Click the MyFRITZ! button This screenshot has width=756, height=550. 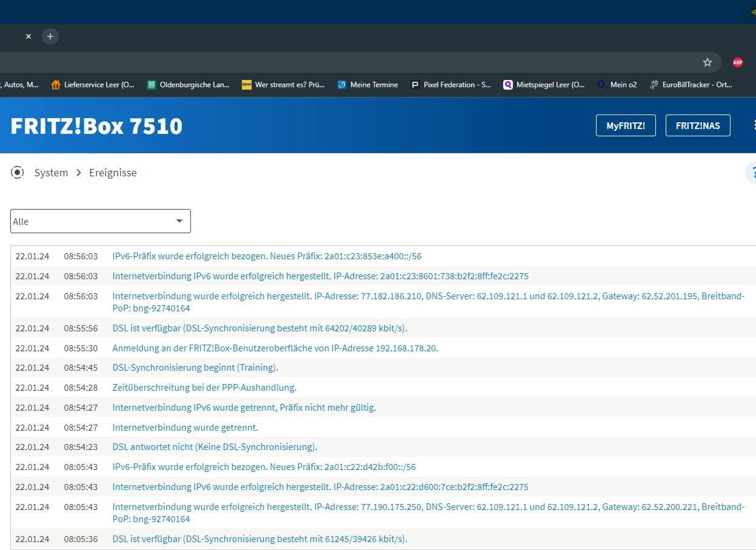tap(626, 125)
